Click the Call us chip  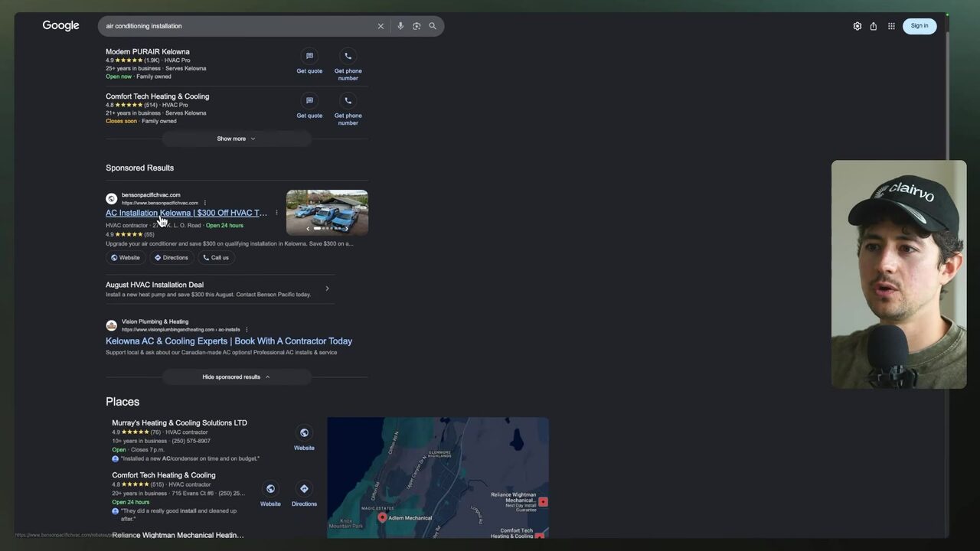coord(216,258)
